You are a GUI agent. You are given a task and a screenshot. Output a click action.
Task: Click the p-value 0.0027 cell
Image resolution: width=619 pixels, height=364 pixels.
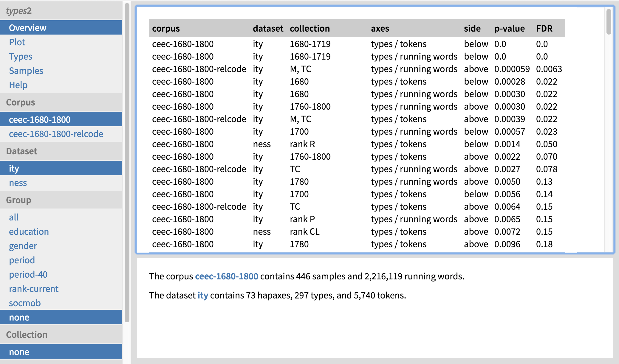(x=507, y=169)
